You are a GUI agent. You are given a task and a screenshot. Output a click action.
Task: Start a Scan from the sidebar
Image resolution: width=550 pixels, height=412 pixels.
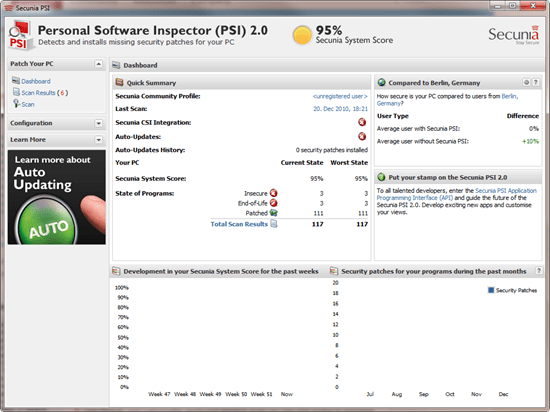[x=28, y=104]
